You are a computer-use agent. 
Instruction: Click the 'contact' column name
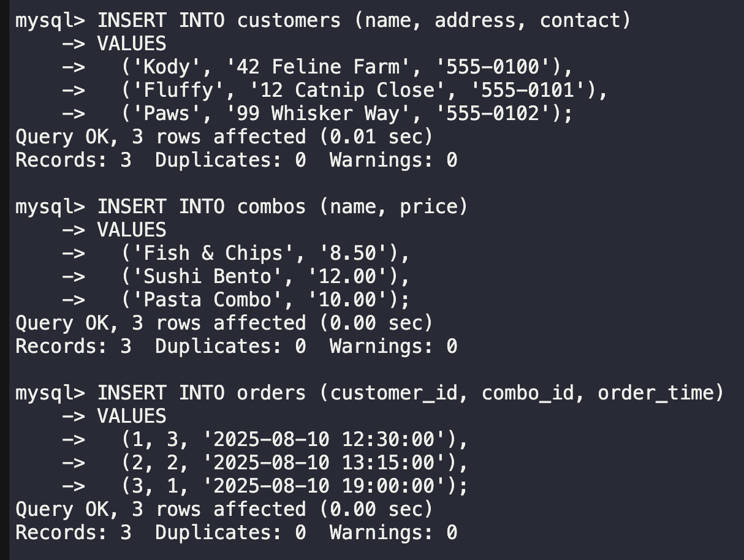click(579, 20)
